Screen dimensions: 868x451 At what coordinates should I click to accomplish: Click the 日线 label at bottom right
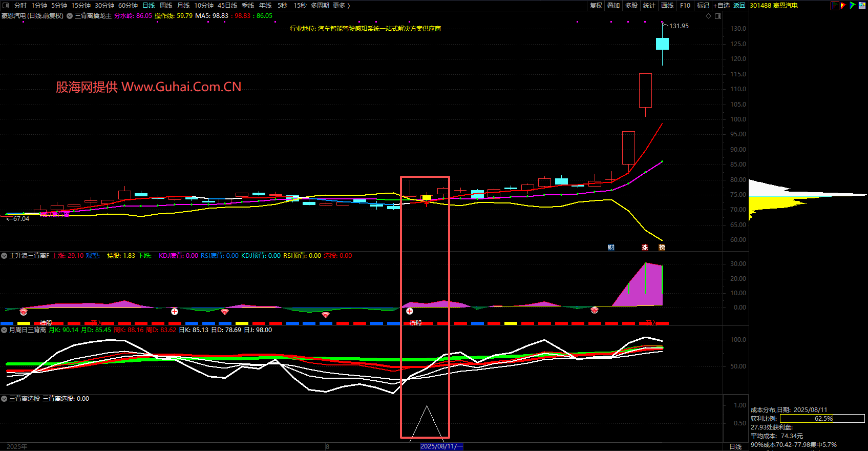[735, 446]
